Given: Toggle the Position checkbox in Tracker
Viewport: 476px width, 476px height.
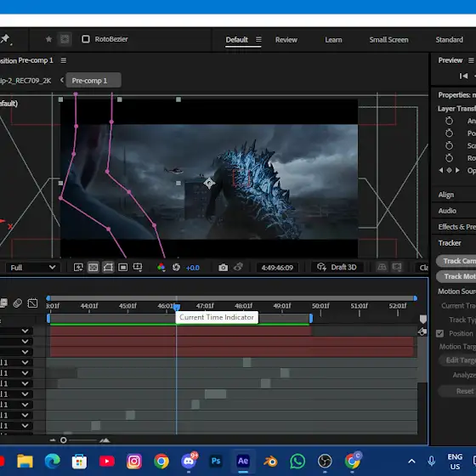Looking at the screenshot, I should pyautogui.click(x=439, y=333).
